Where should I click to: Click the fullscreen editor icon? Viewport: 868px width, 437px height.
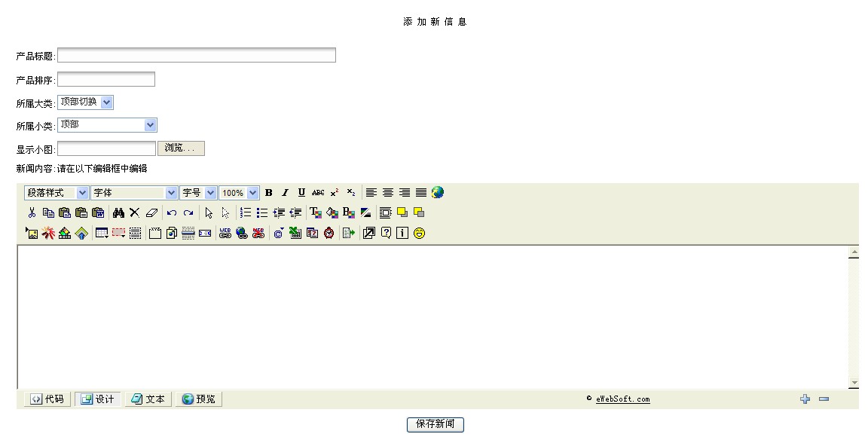(369, 233)
